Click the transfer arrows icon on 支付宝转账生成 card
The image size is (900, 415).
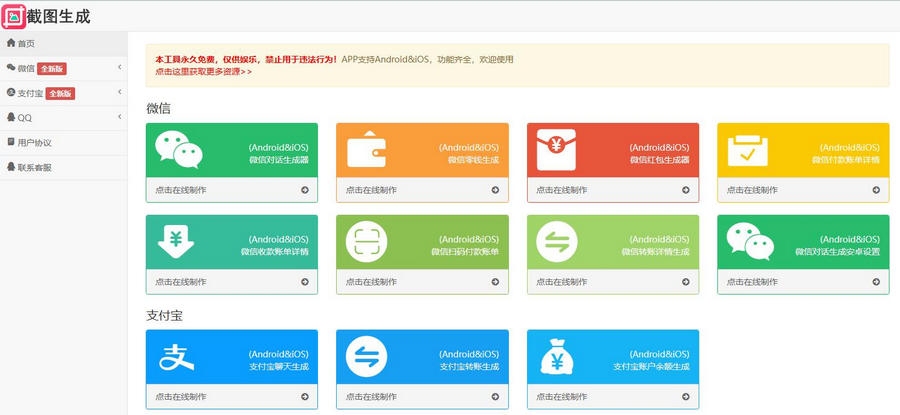pyautogui.click(x=366, y=357)
